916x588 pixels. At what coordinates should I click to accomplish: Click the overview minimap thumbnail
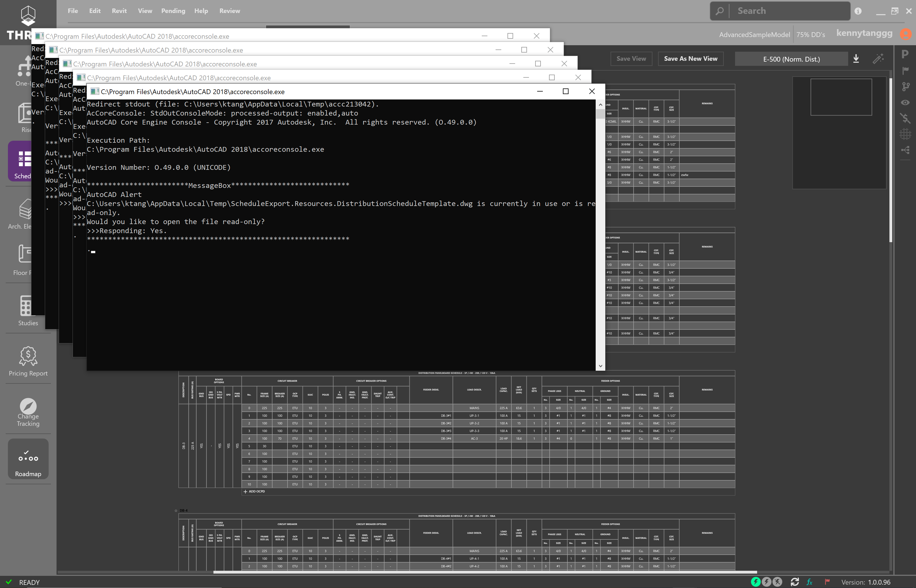(x=839, y=133)
